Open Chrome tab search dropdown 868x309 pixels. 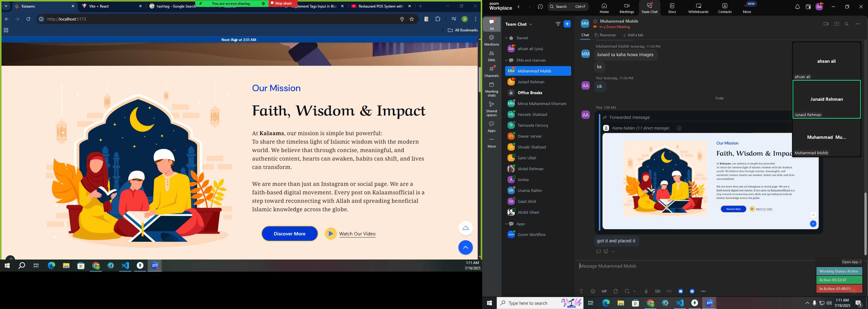[6, 6]
